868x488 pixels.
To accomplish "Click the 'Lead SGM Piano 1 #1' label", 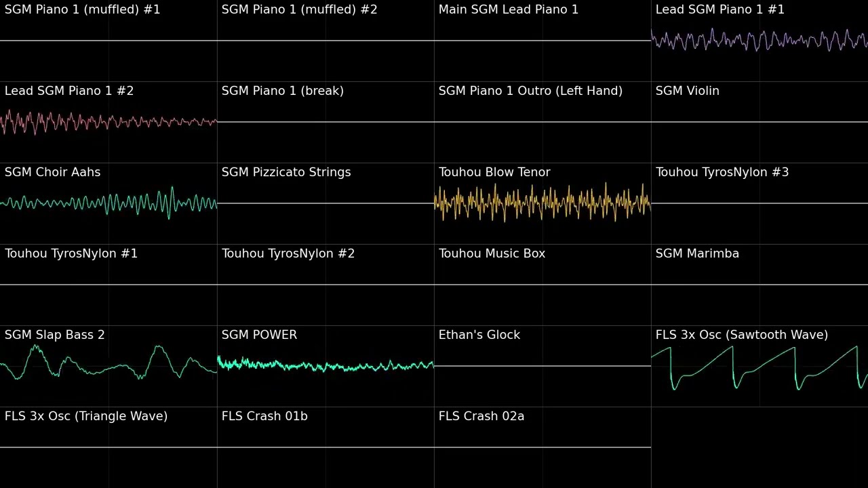I will tap(719, 9).
